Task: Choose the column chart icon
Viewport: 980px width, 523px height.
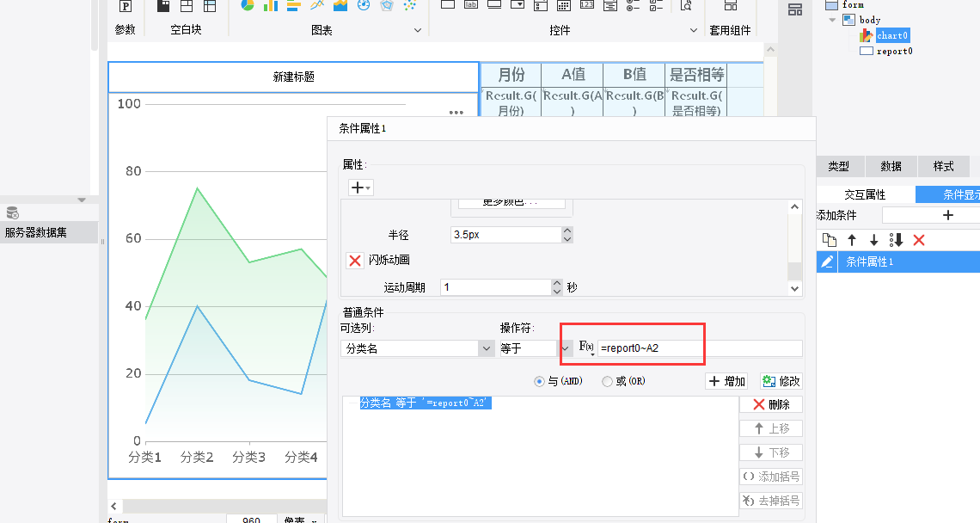Action: (x=271, y=6)
